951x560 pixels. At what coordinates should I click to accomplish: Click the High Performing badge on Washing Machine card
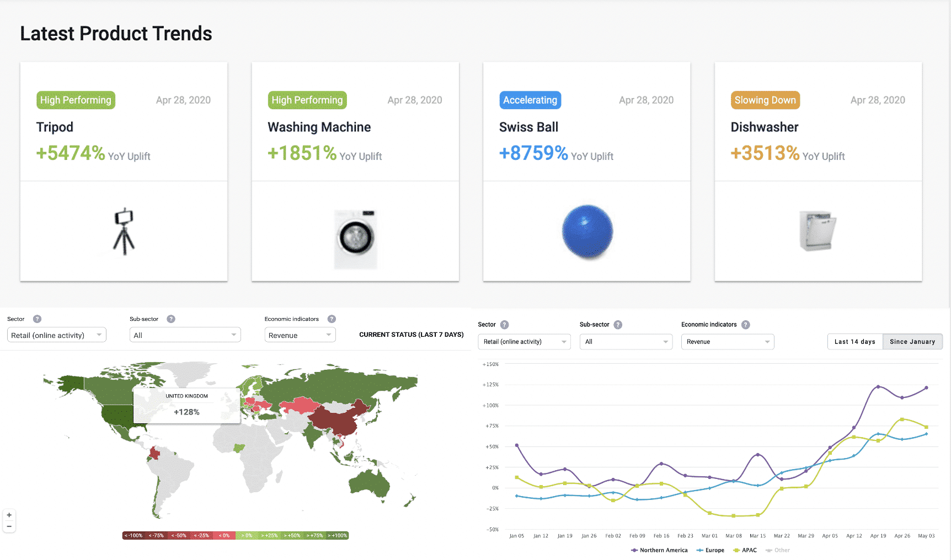pyautogui.click(x=307, y=100)
